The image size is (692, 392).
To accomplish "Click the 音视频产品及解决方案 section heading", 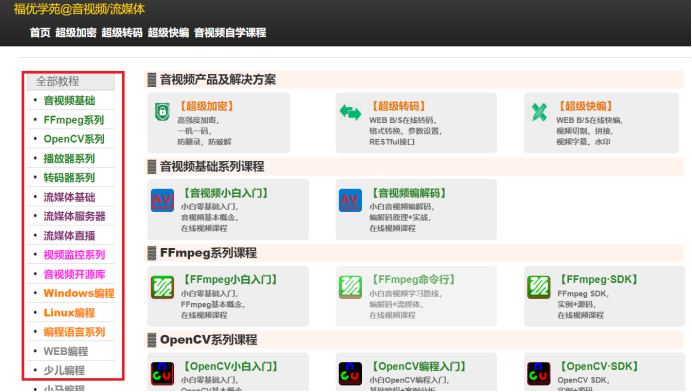I will [218, 79].
